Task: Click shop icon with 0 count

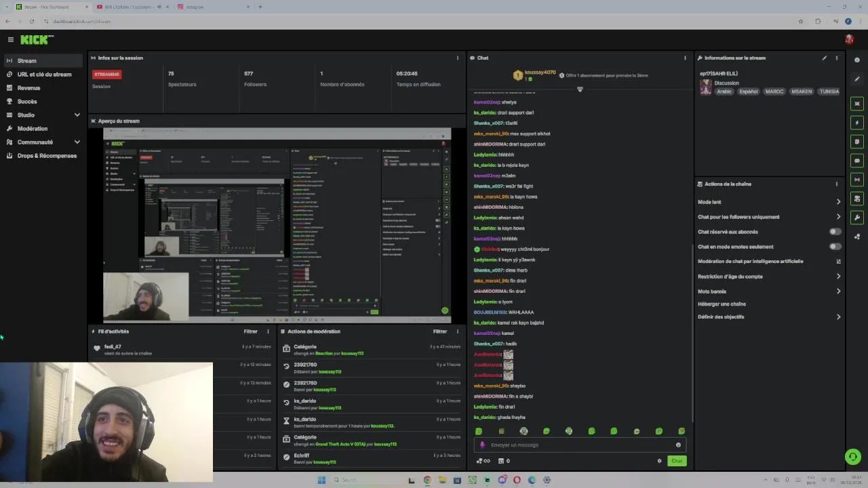Action: 504,461
